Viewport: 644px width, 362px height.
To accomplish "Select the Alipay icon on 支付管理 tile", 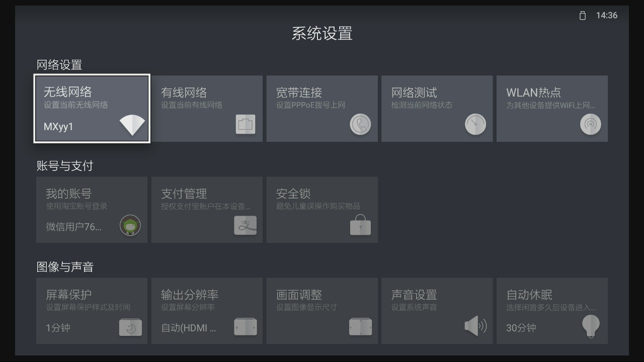I will (246, 226).
